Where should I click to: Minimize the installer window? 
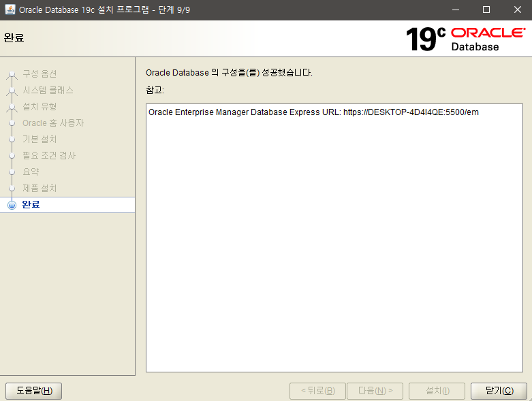456,10
